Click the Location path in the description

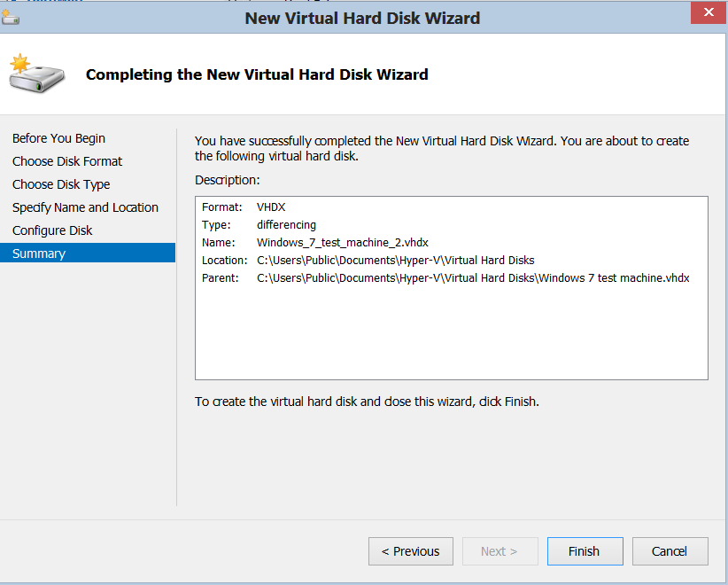tap(393, 260)
